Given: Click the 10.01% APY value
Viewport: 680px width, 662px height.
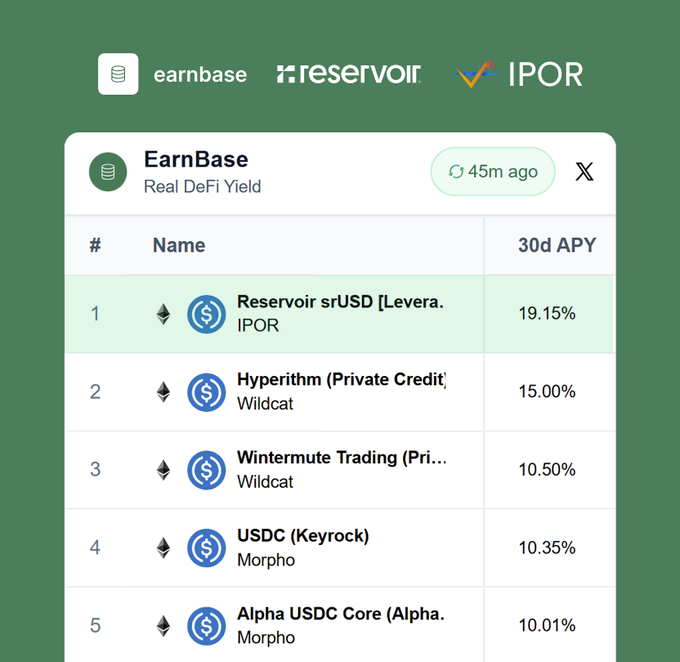Looking at the screenshot, I should point(547,625).
